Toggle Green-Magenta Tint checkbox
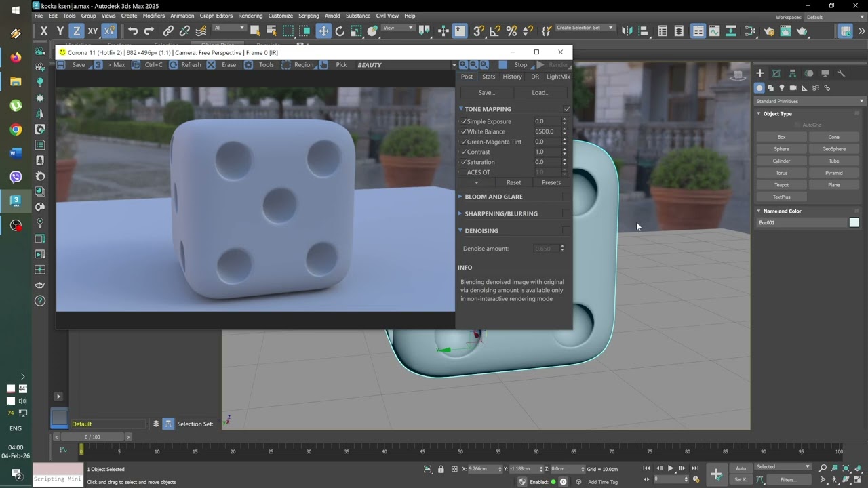 tap(463, 142)
